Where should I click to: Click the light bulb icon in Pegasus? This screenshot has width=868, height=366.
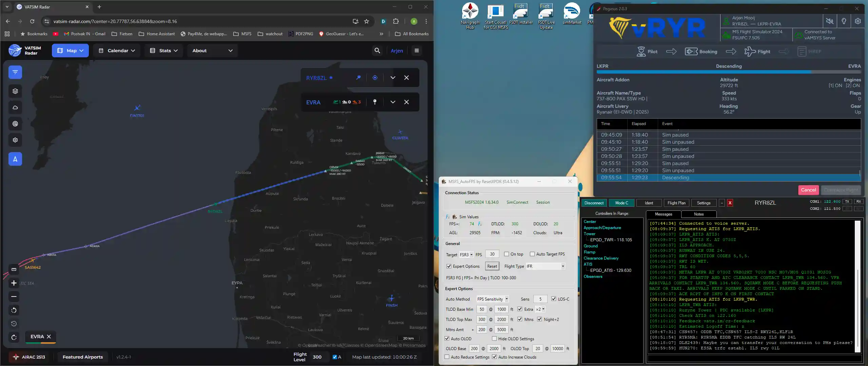[x=844, y=21]
